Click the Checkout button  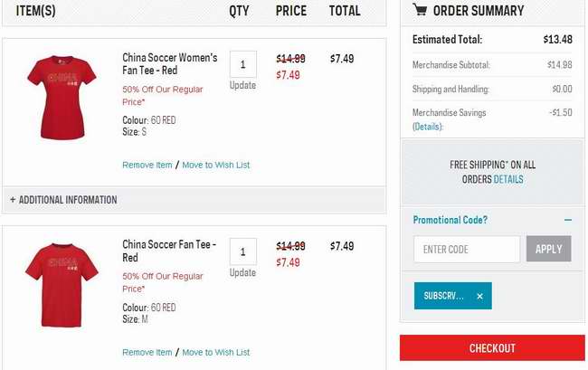tap(492, 348)
